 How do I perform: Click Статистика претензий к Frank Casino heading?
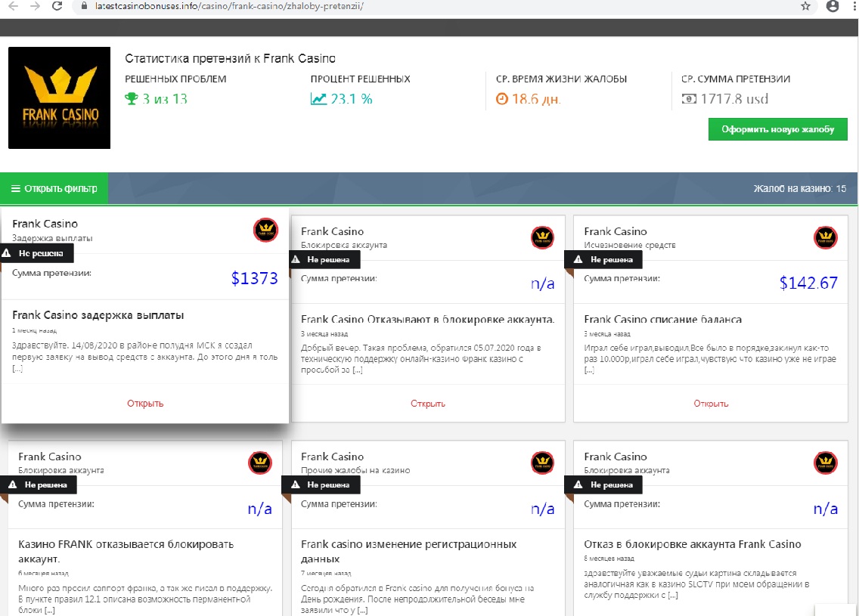pyautogui.click(x=230, y=59)
